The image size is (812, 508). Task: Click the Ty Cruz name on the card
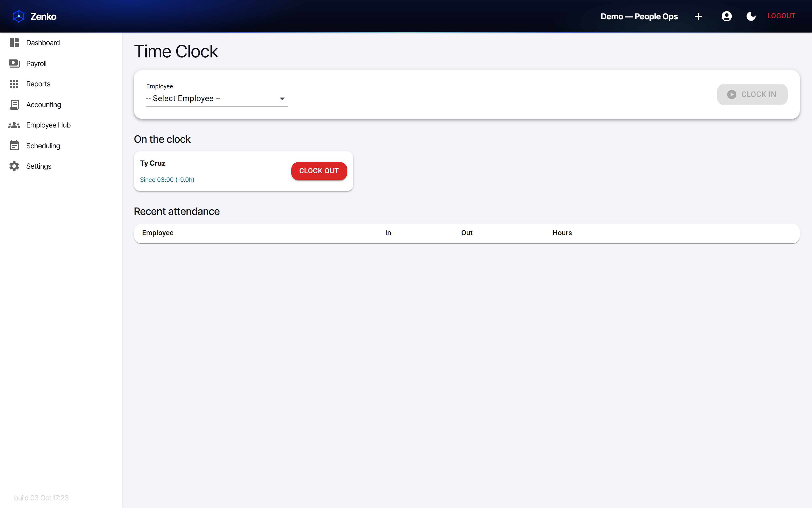coord(153,163)
